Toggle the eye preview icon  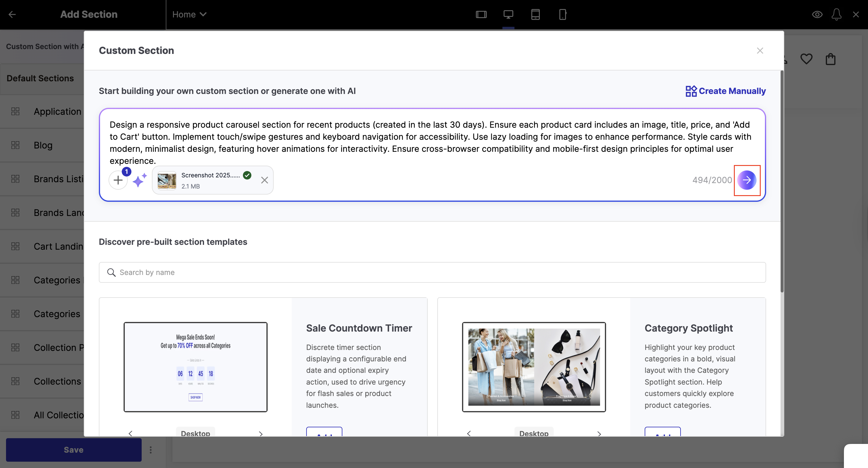click(817, 14)
